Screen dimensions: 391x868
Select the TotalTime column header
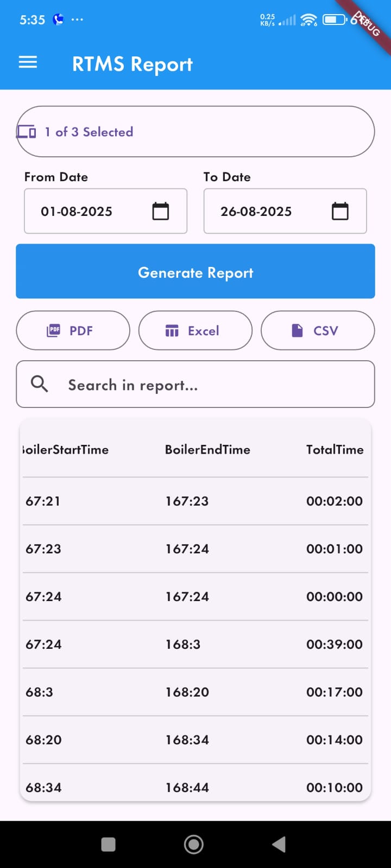pos(335,449)
